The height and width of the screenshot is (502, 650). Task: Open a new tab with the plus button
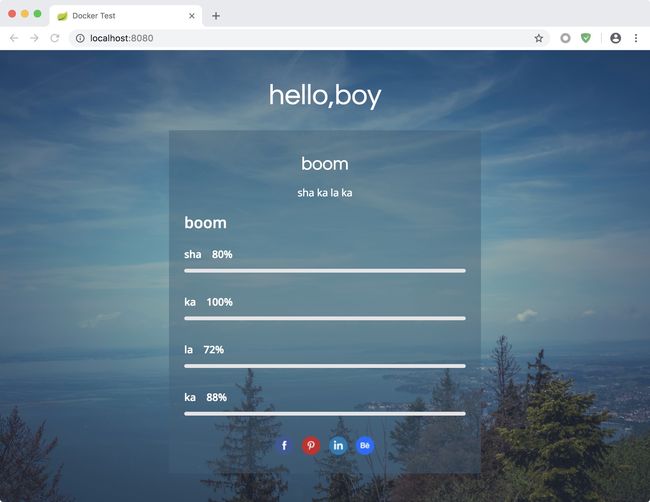(x=216, y=16)
